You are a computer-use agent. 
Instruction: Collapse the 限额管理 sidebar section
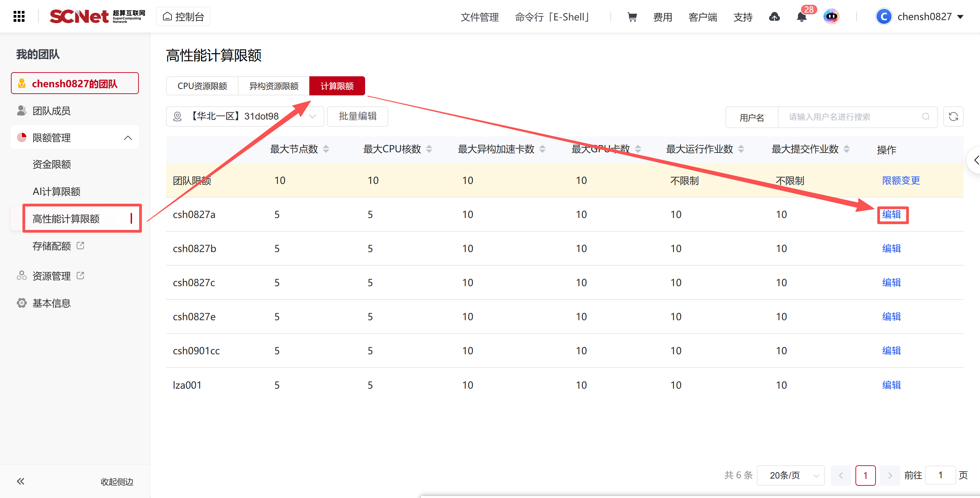128,138
